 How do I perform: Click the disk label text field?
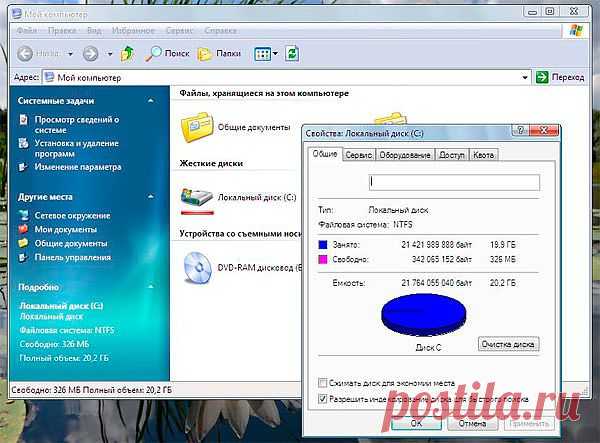pos(454,182)
